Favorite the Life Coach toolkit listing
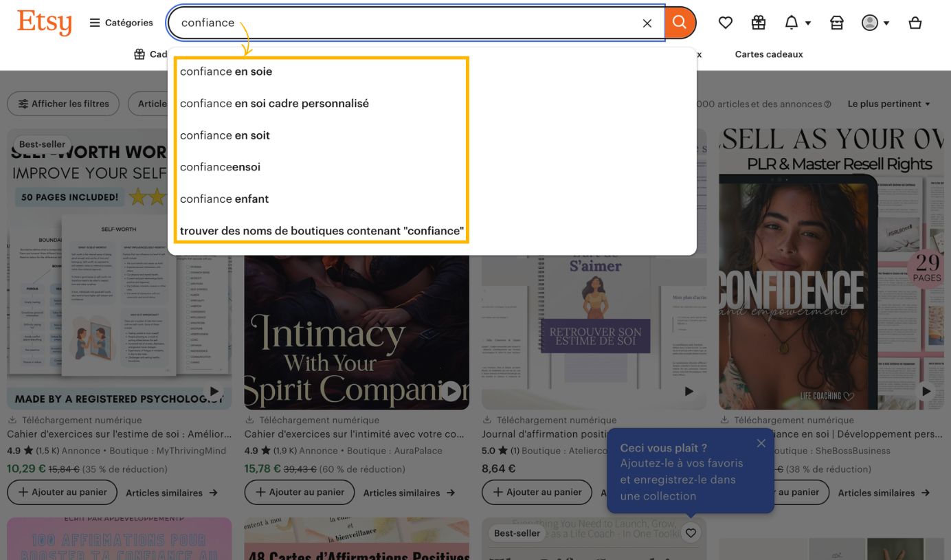Image resolution: width=951 pixels, height=560 pixels. [x=690, y=533]
